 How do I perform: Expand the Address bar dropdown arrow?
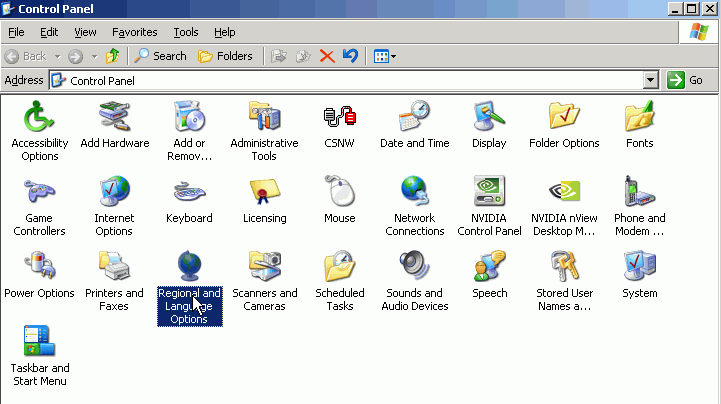coord(650,80)
